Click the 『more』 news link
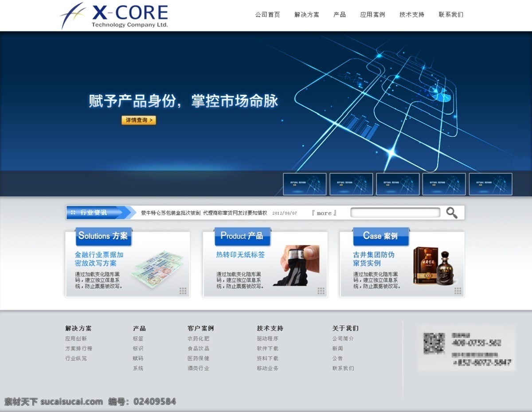 [x=324, y=213]
